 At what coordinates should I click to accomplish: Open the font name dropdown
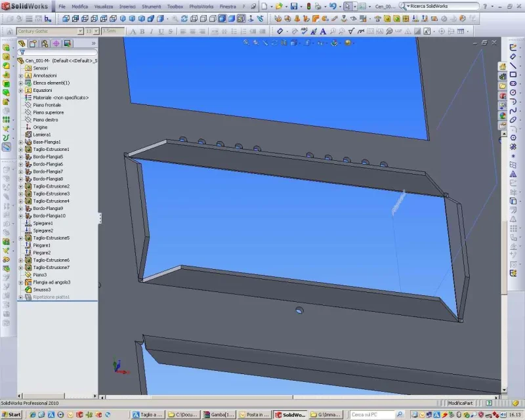click(80, 31)
